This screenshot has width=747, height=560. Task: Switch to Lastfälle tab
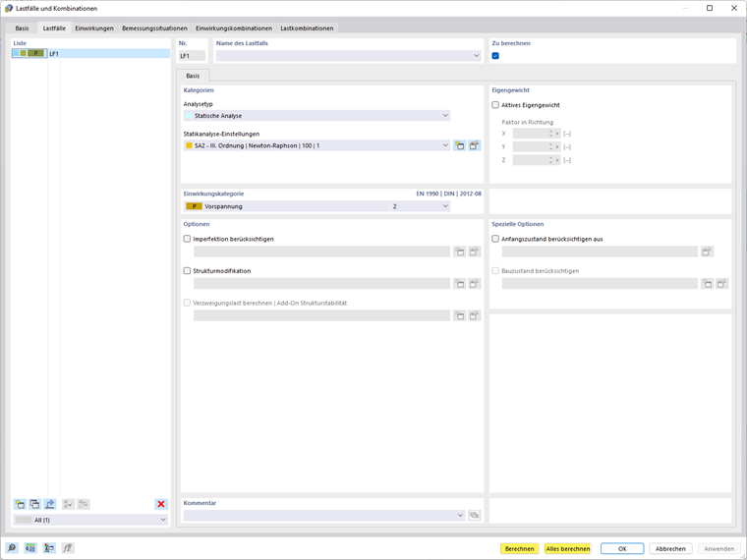point(54,28)
